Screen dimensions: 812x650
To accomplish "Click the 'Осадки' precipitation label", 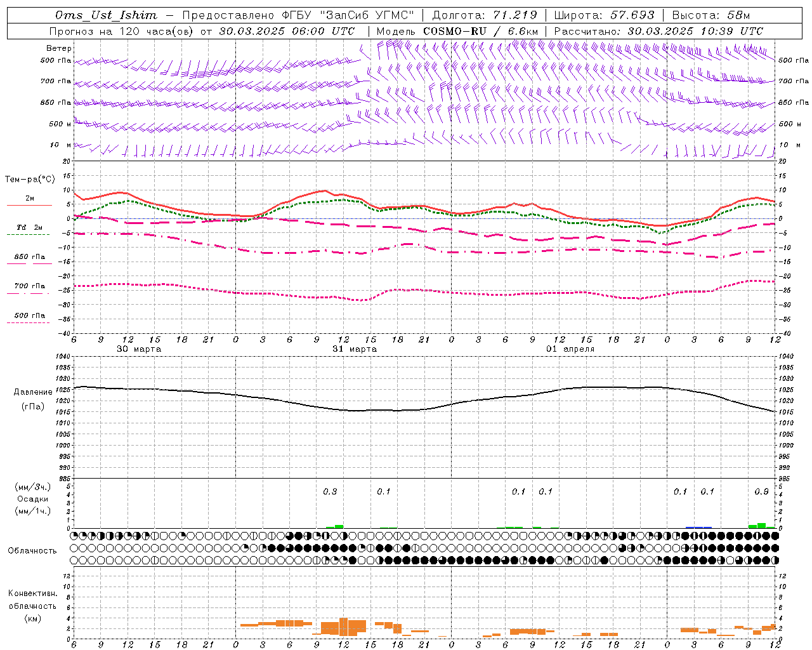I will pyautogui.click(x=33, y=499).
